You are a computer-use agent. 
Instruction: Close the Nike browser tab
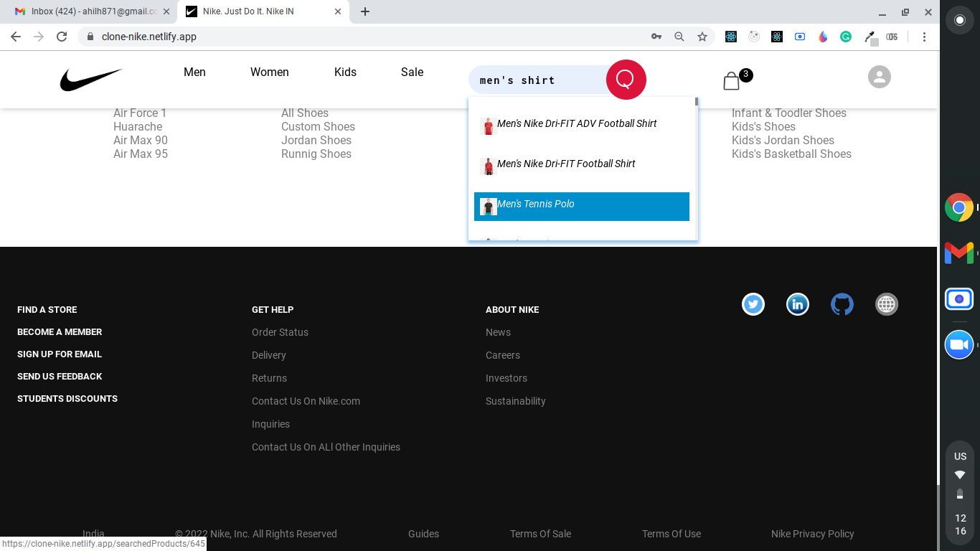point(338,11)
